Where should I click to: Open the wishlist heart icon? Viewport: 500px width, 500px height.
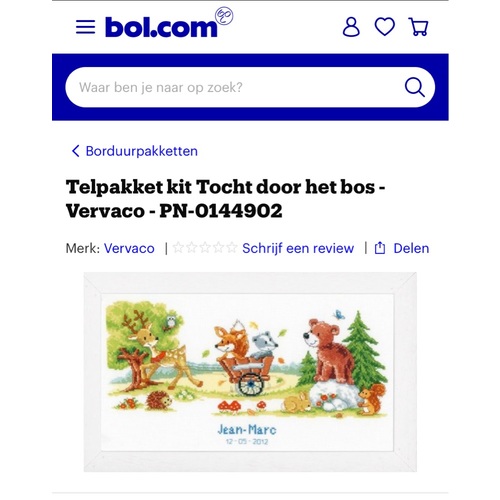pyautogui.click(x=385, y=27)
